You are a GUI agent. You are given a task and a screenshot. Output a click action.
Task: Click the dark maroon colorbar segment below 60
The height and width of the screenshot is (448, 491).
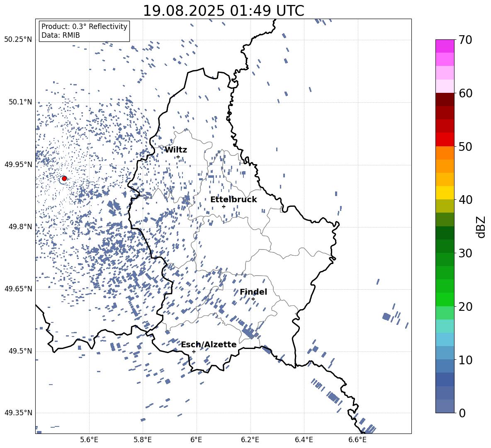(x=445, y=99)
